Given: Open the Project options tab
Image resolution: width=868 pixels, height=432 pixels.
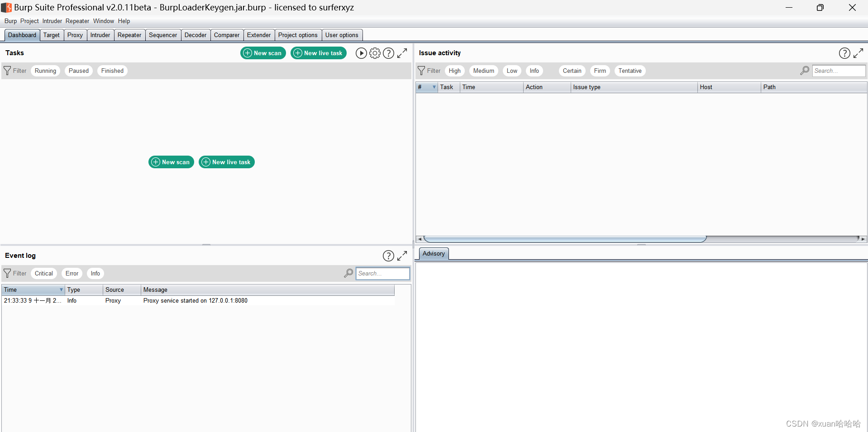Looking at the screenshot, I should coord(298,35).
